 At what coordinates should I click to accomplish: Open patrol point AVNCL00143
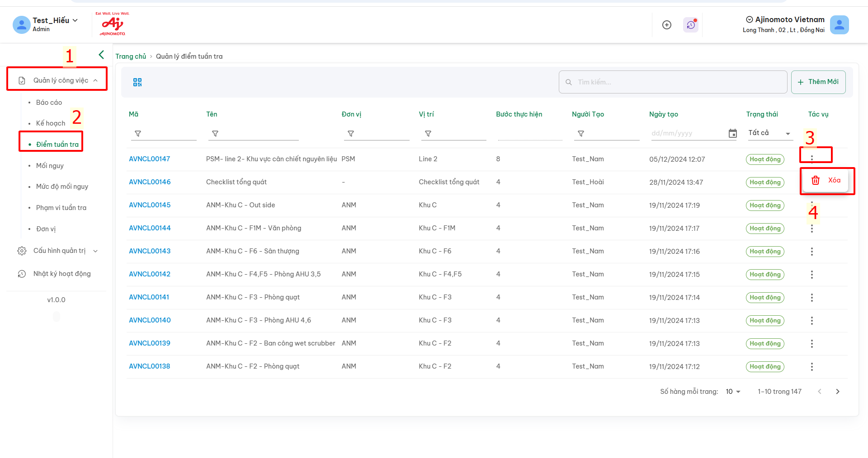[150, 251]
